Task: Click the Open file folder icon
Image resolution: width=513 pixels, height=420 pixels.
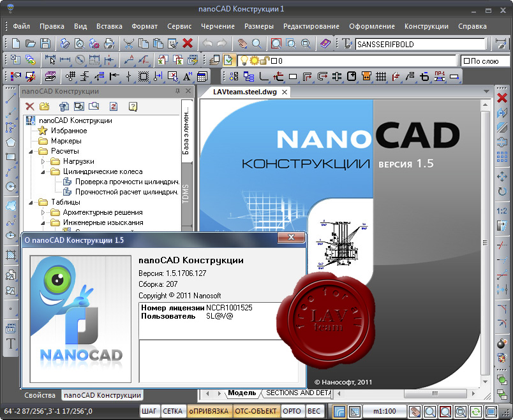Action: click(x=31, y=43)
